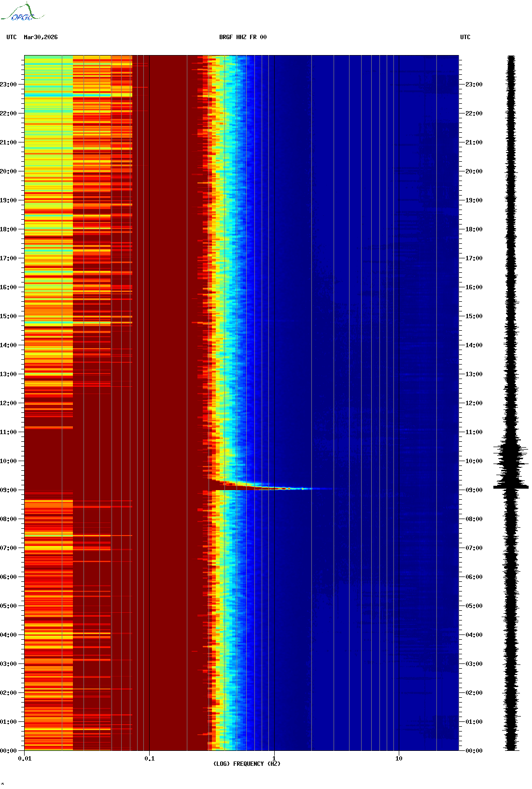The width and height of the screenshot is (532, 789).
Task: Click the (LOG) FREQUENCY (HZ) axis title
Action: coord(246,764)
